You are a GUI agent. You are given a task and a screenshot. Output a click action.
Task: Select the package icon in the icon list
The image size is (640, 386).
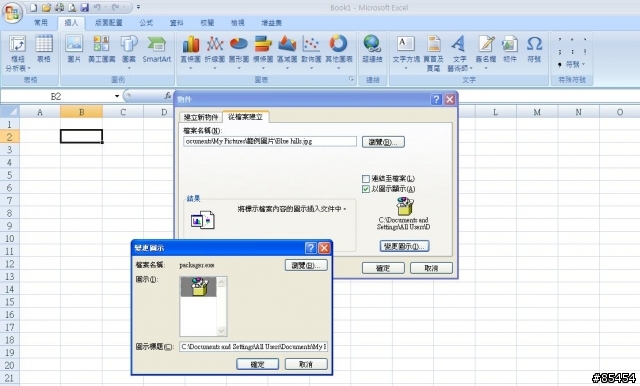click(x=198, y=286)
